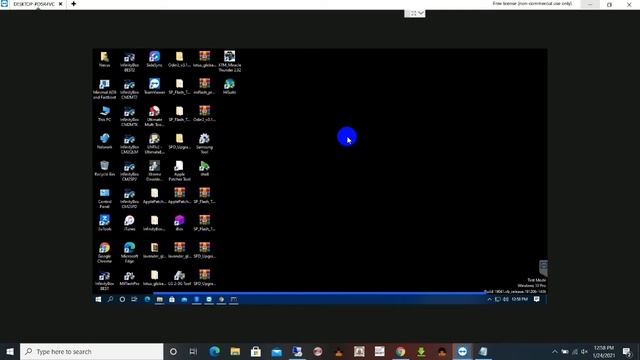Open Microsoft Store on the local taskbar
This screenshot has height=360, width=640.
click(x=256, y=351)
